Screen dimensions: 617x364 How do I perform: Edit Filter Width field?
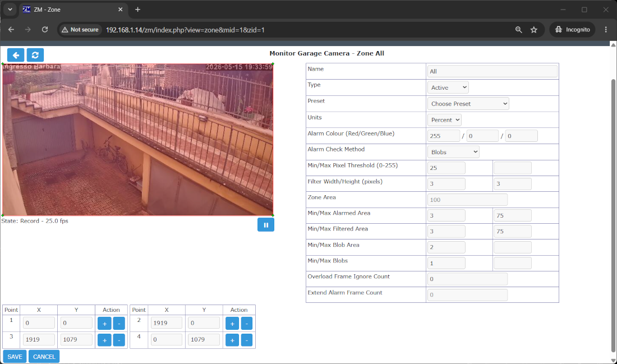(x=446, y=184)
